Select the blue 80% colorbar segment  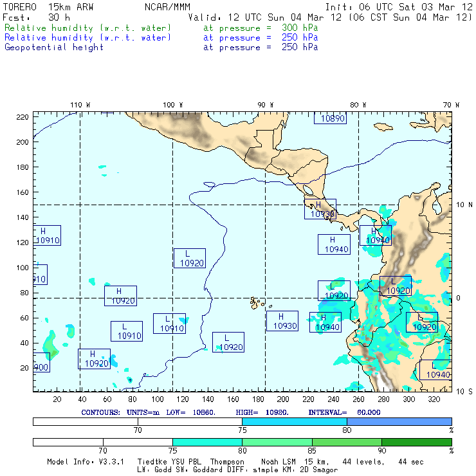399,421
